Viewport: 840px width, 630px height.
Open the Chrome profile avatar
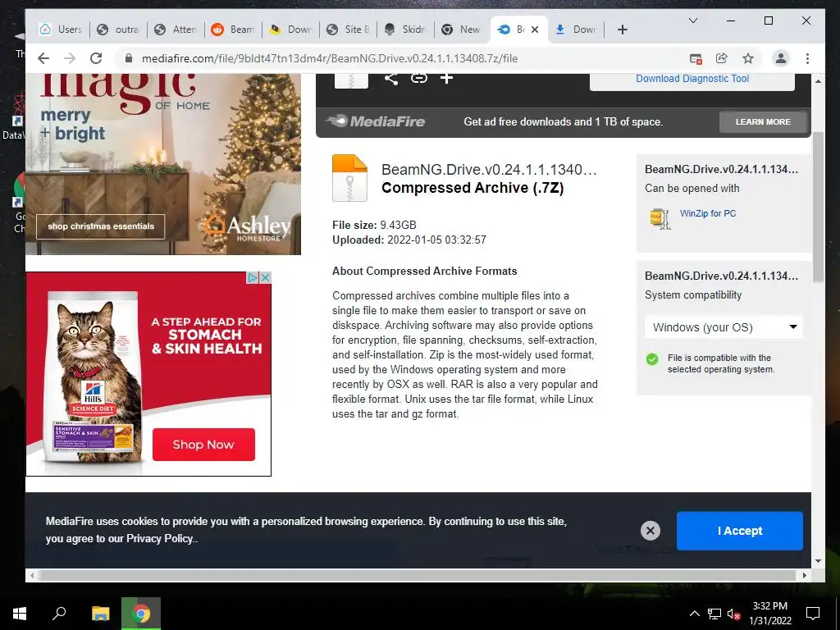click(x=781, y=58)
